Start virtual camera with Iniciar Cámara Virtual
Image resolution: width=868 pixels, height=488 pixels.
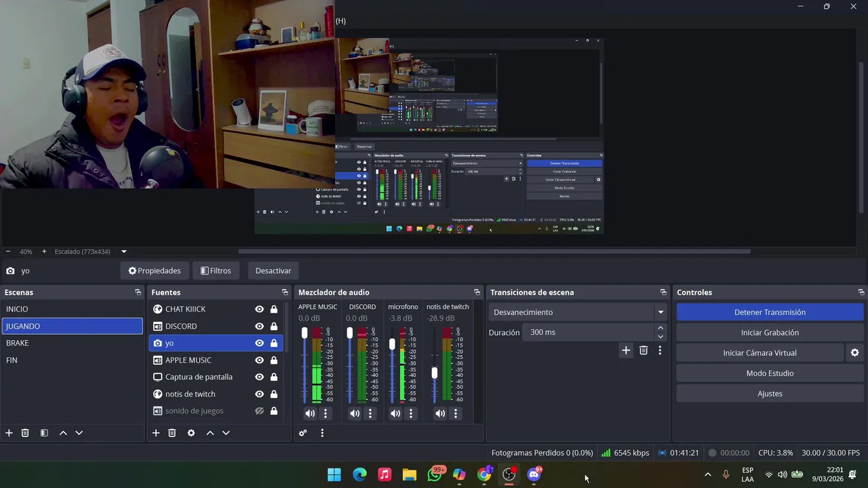759,353
